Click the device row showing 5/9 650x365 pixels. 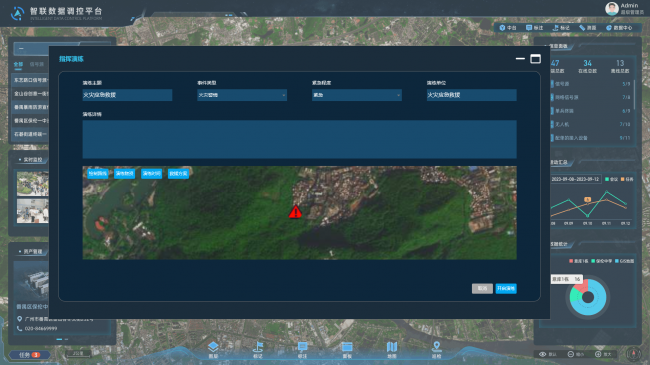pyautogui.click(x=592, y=84)
